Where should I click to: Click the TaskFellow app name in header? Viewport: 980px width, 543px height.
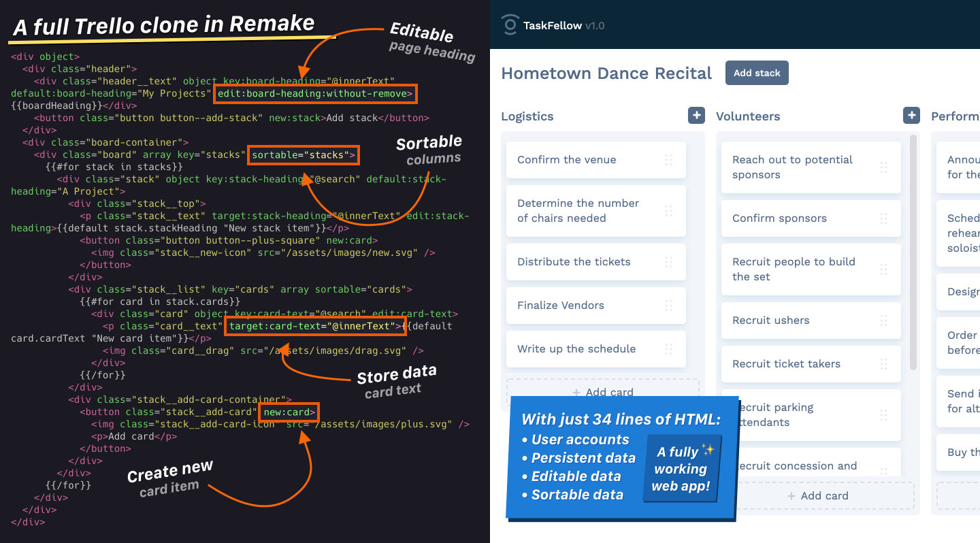click(553, 26)
